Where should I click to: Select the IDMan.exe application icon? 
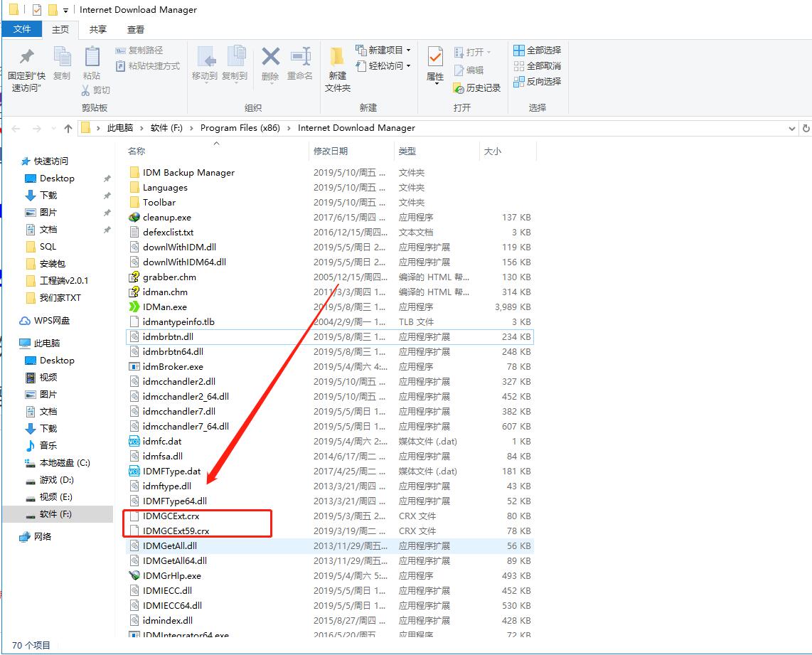tap(134, 307)
